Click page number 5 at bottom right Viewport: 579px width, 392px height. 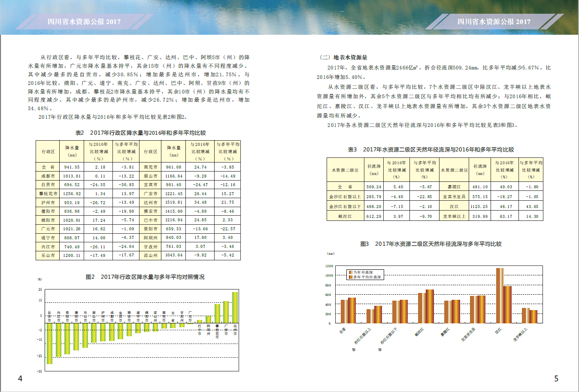[x=556, y=378]
